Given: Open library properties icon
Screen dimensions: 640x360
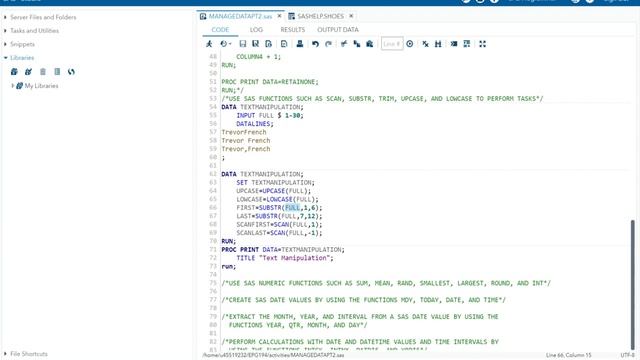Looking at the screenshot, I should 57,72.
